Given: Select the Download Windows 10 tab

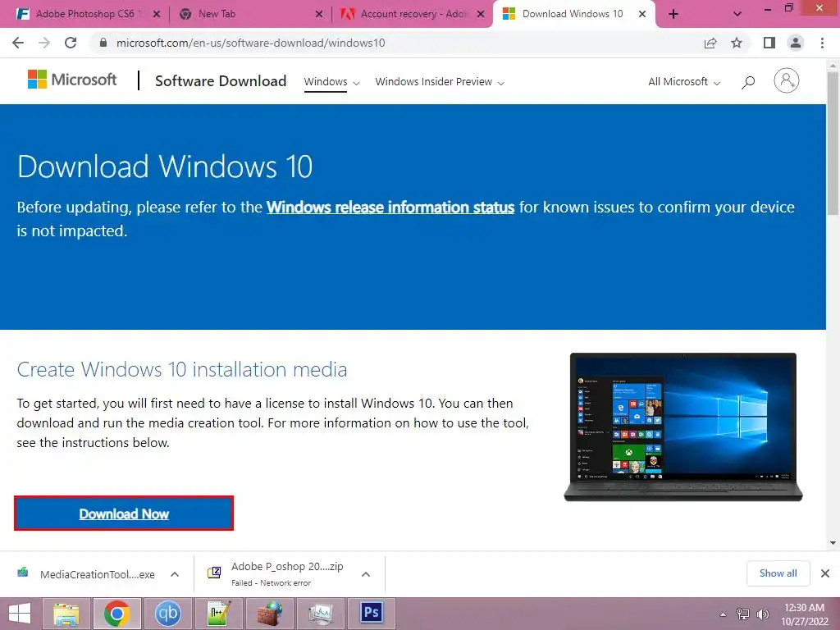Looking at the screenshot, I should [572, 14].
